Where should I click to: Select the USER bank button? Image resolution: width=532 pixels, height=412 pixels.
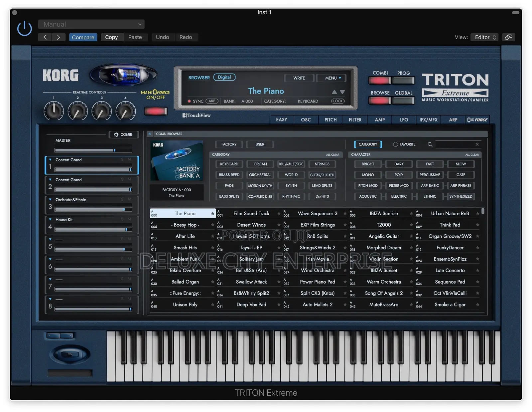[x=260, y=144]
